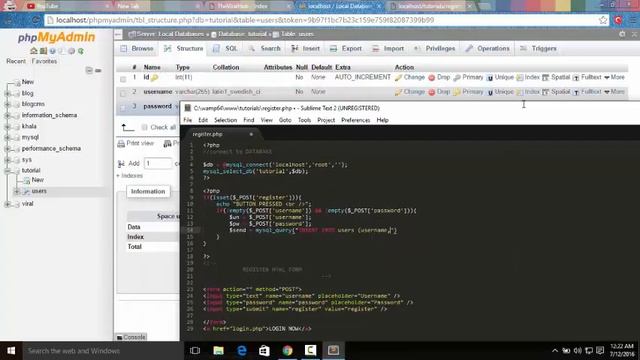
Task: Open the SQL tab
Action: point(225,49)
